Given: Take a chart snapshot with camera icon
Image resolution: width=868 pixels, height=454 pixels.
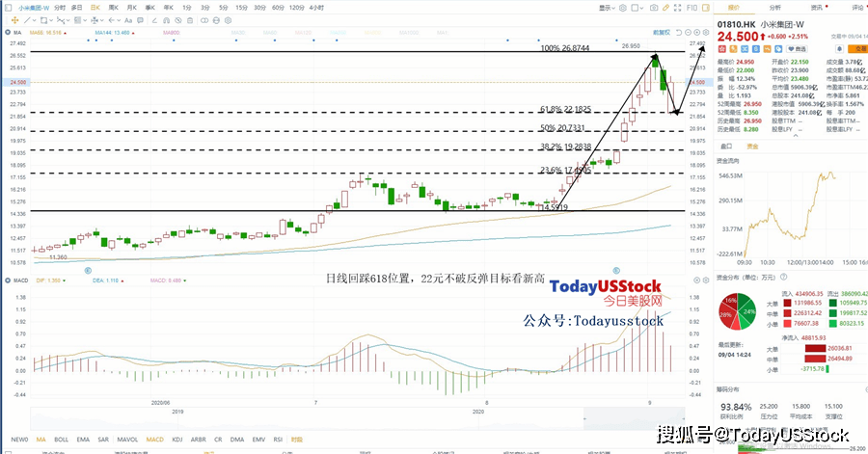Looking at the screenshot, I should click(x=654, y=8).
